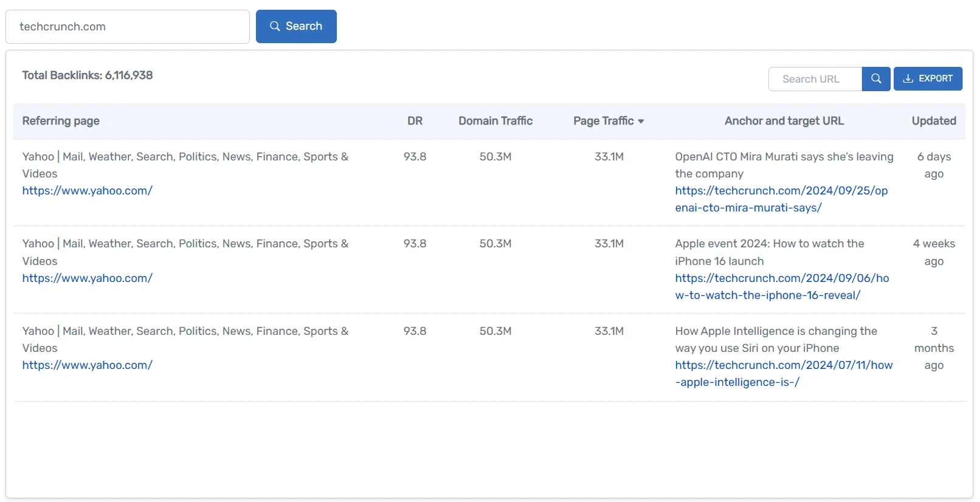The height and width of the screenshot is (502, 980).
Task: Open the techcrunch how-to-watch-the-iphone-16-reveal URL
Action: point(782,287)
